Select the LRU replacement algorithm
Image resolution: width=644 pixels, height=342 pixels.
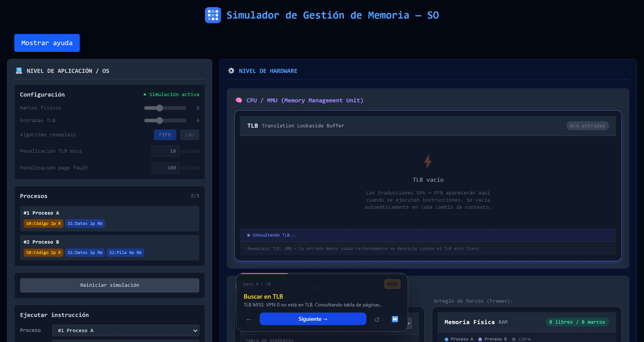(x=189, y=135)
